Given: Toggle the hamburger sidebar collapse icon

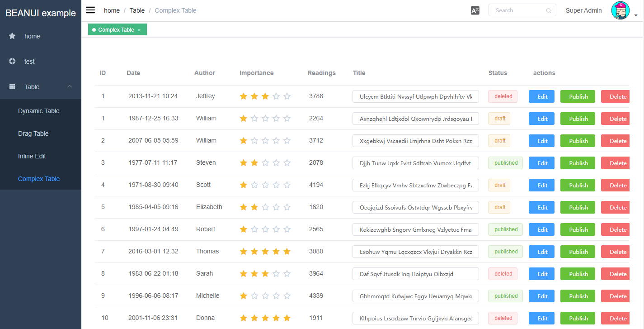Looking at the screenshot, I should click(x=90, y=10).
